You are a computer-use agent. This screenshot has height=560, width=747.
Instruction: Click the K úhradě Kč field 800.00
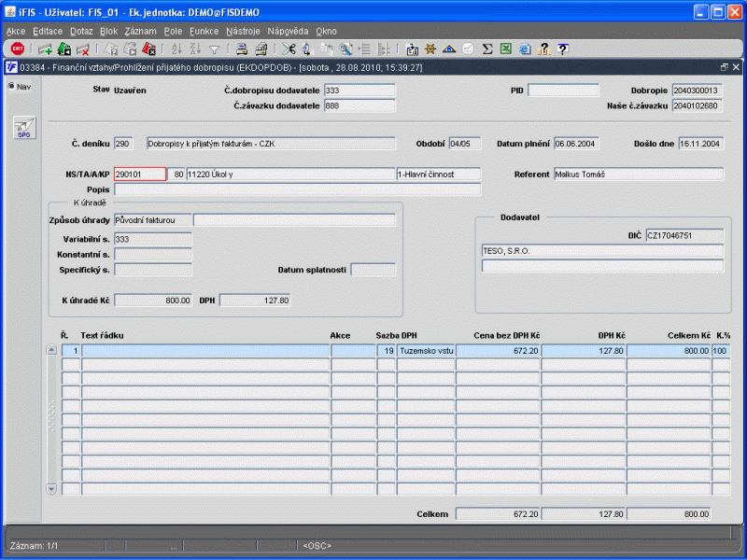click(153, 301)
